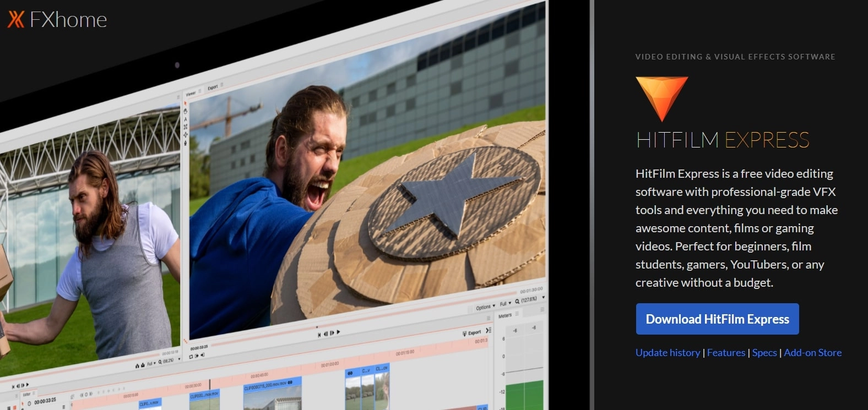This screenshot has width=868, height=410.
Task: Select the arrow selection tool in Viewer
Action: (186, 103)
